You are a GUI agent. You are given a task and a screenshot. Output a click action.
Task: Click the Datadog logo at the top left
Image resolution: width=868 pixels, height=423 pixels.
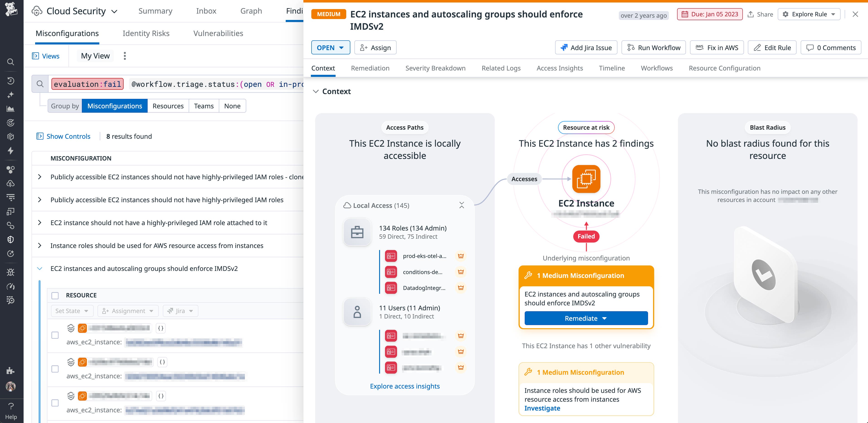click(x=11, y=10)
